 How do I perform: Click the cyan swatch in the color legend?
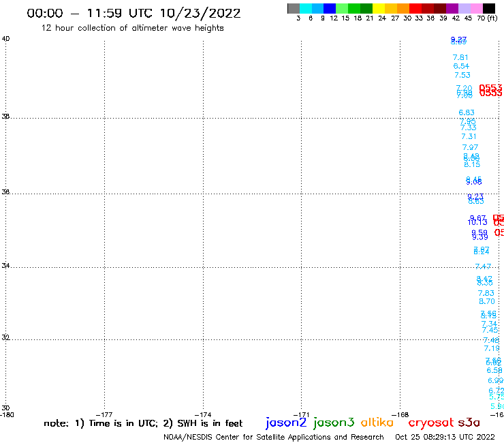306,8
